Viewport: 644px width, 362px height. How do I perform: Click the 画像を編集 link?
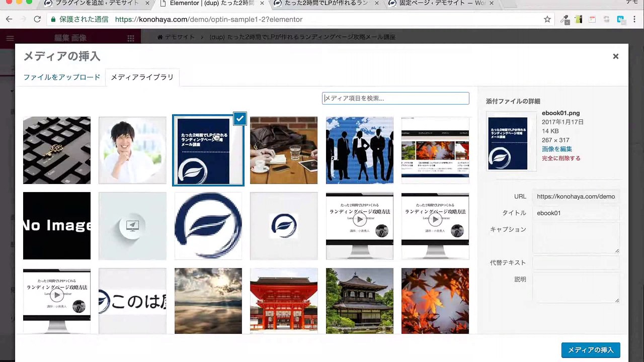coord(557,149)
